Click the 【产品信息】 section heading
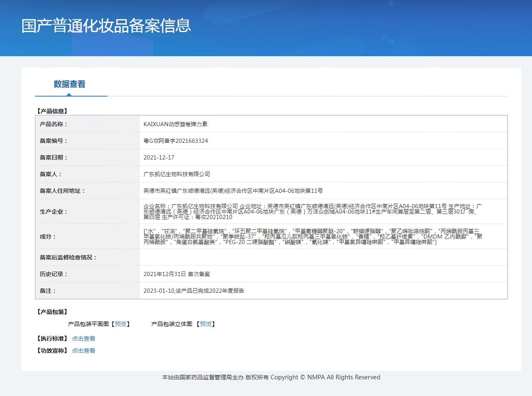The width and height of the screenshot is (532, 396). tap(52, 111)
